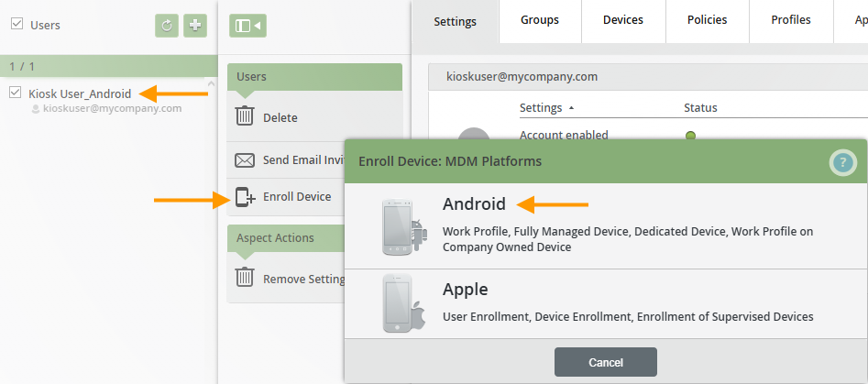This screenshot has height=384, width=868.
Task: Click the Enroll Device phone icon
Action: pyautogui.click(x=246, y=198)
